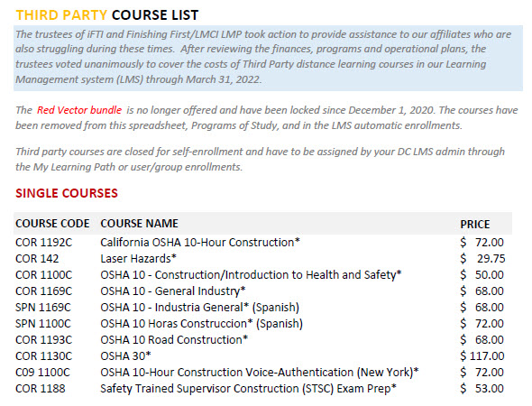
Task: Select course code C09 1100C
Action: tap(42, 373)
